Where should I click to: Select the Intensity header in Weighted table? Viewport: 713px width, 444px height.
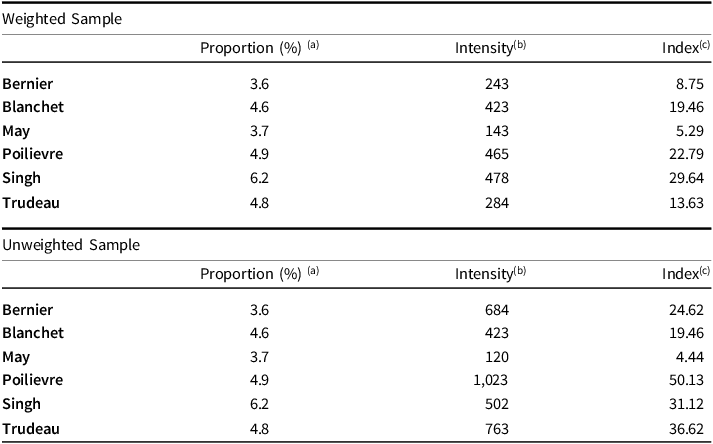point(484,48)
